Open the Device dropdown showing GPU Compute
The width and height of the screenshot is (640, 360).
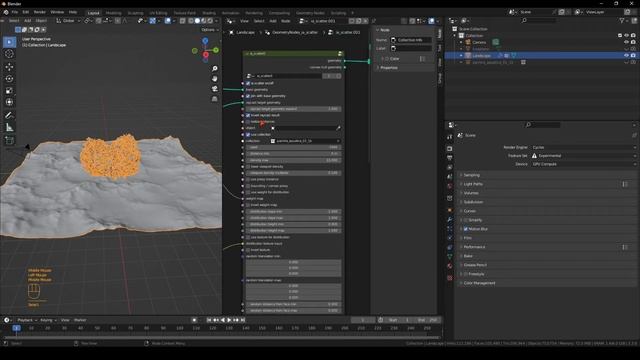[x=584, y=164]
